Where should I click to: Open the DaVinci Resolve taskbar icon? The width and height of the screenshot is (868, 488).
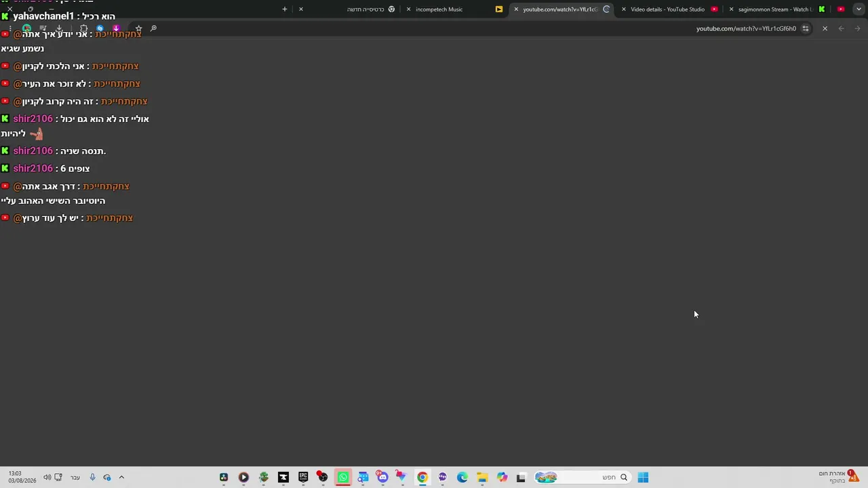pos(224,477)
